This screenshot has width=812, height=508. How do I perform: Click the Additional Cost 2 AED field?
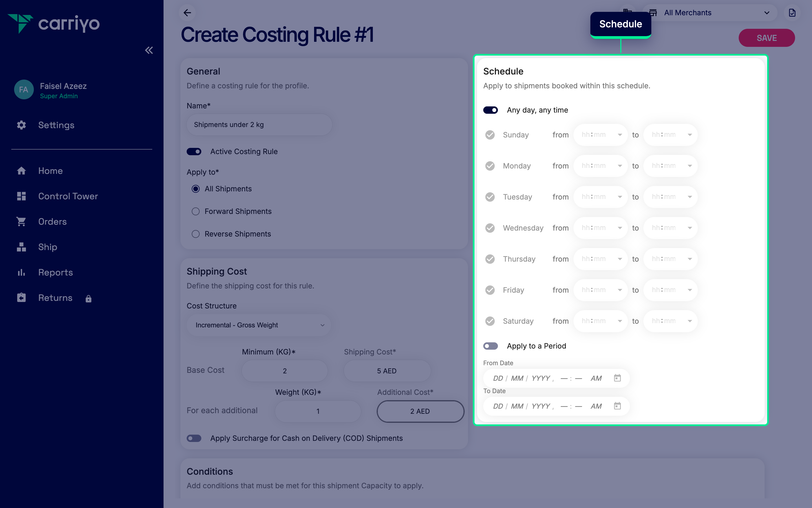tap(420, 411)
